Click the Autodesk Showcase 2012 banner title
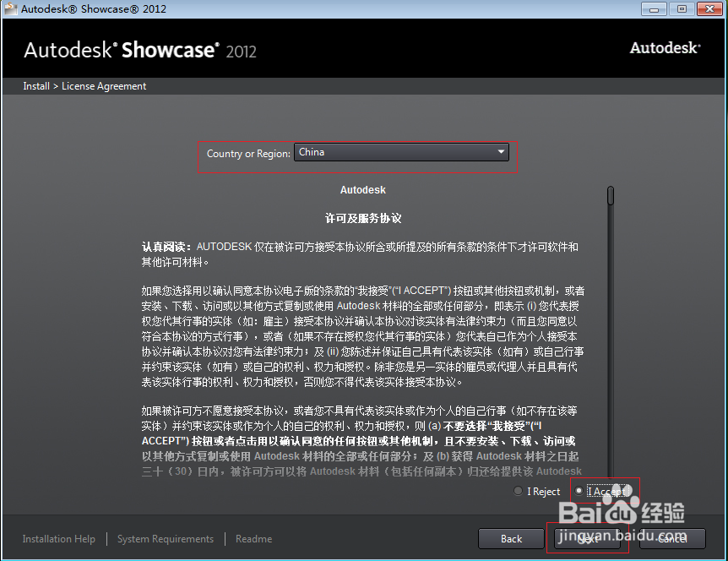The height and width of the screenshot is (561, 728). click(x=140, y=50)
